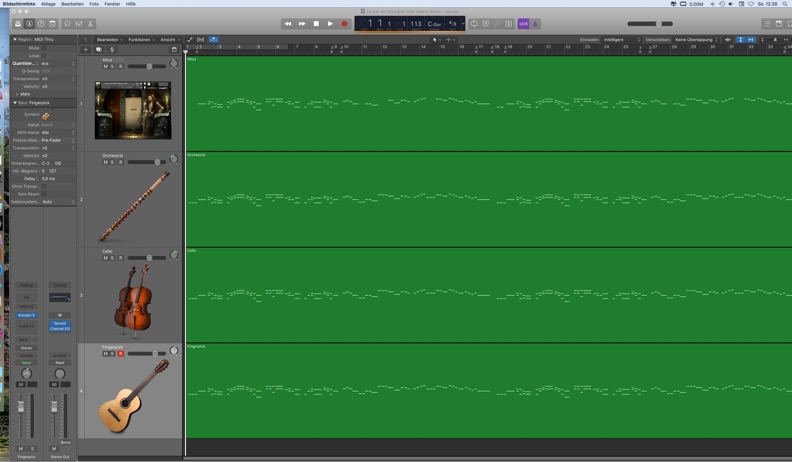Open Hilfe in macOS menu bar
792x462 pixels.
tap(131, 4)
